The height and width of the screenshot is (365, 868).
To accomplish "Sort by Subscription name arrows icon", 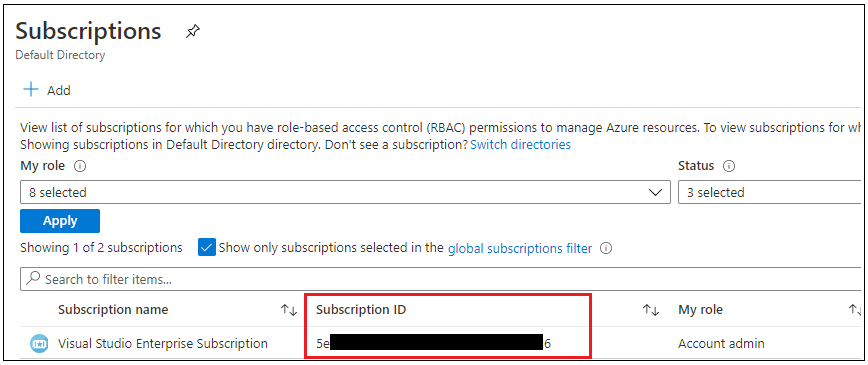I will (x=289, y=310).
